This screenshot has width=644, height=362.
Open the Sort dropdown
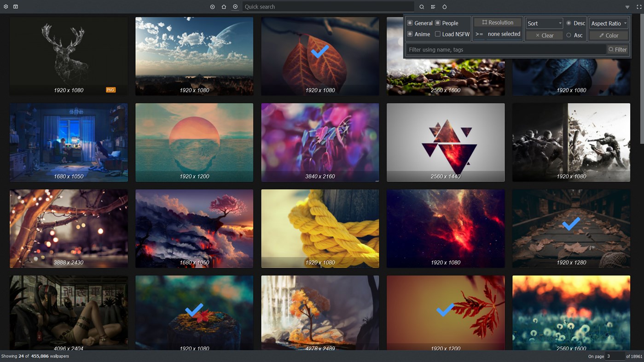point(544,23)
